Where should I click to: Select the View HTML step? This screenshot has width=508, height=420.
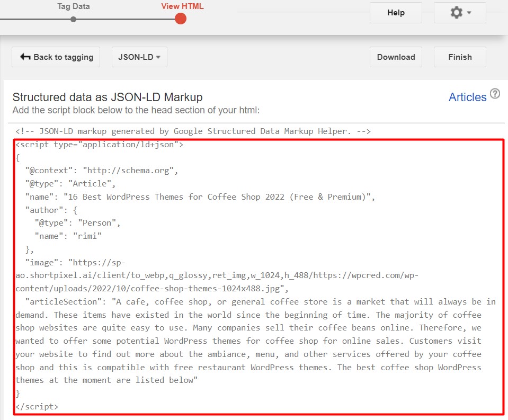coord(182,6)
